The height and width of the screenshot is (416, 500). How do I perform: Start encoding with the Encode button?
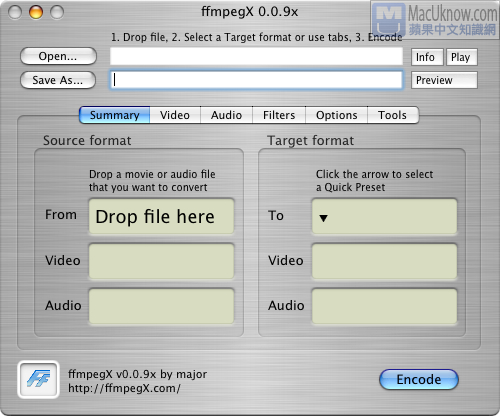click(x=419, y=379)
